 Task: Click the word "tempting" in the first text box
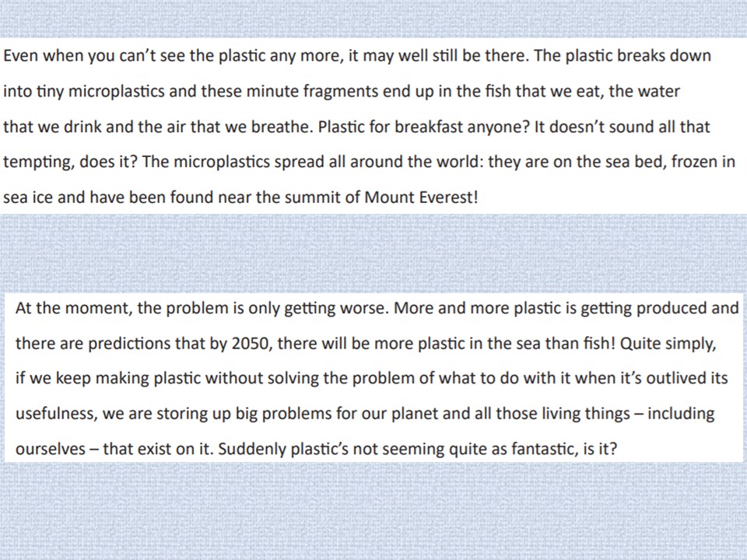click(x=39, y=163)
